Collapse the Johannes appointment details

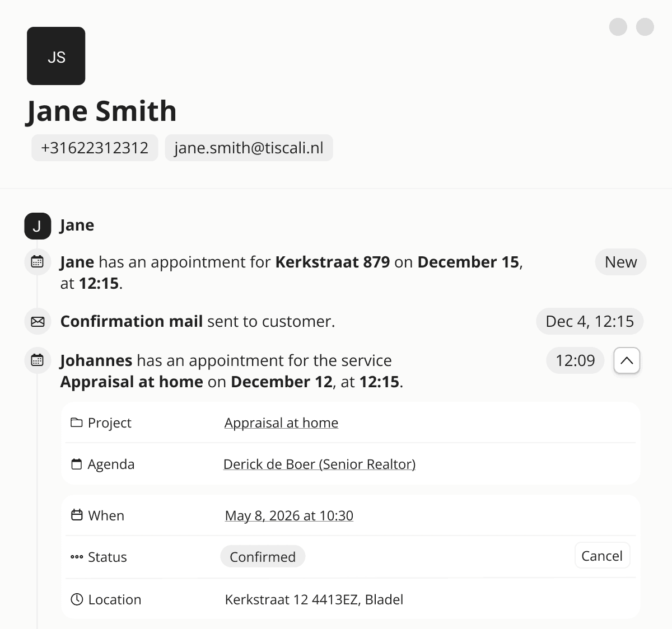click(627, 360)
